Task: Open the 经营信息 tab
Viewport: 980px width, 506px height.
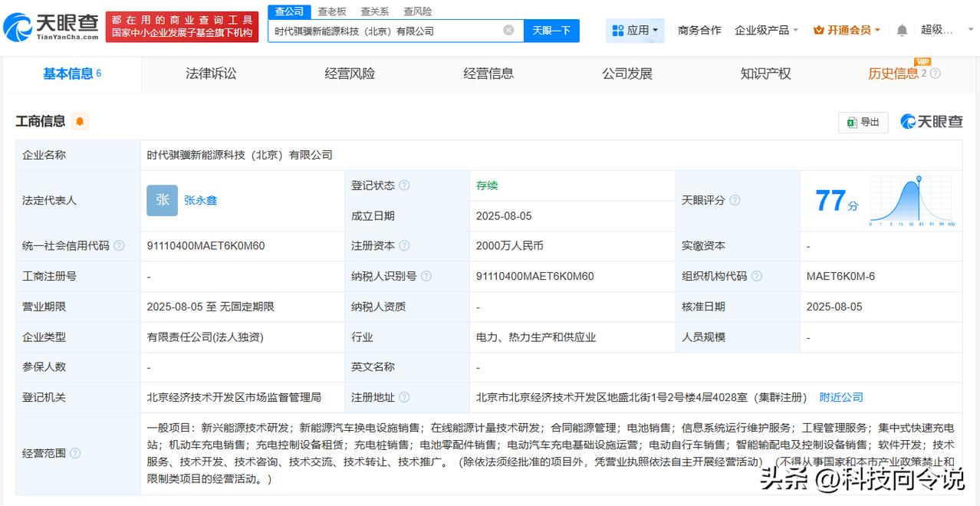Action: pyautogui.click(x=488, y=74)
